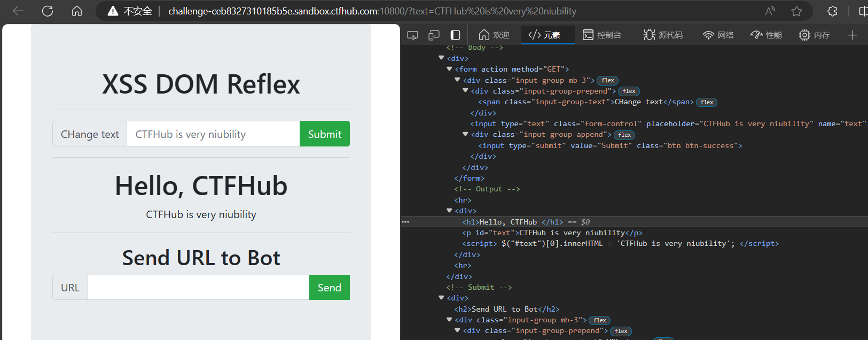Open the browser home page icon
Viewport: 868px width, 340px height.
coord(77,11)
